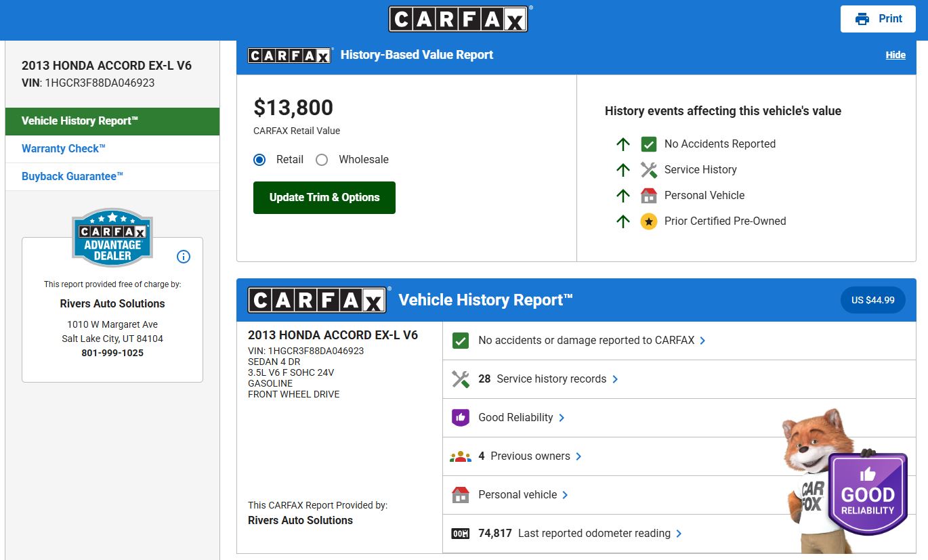Click the people icon beside Previous owners
This screenshot has height=560, width=928.
(461, 456)
